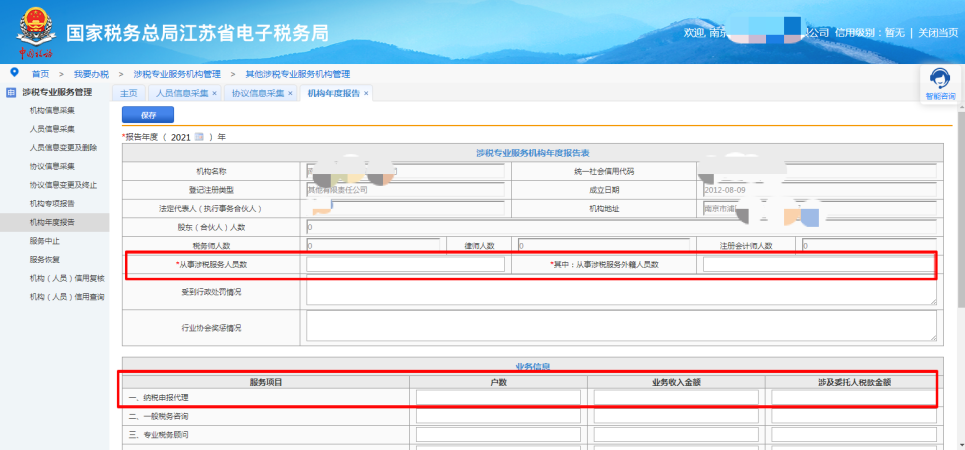Click the 关闭当页 link in header
This screenshot has height=450, width=965.
click(x=938, y=32)
